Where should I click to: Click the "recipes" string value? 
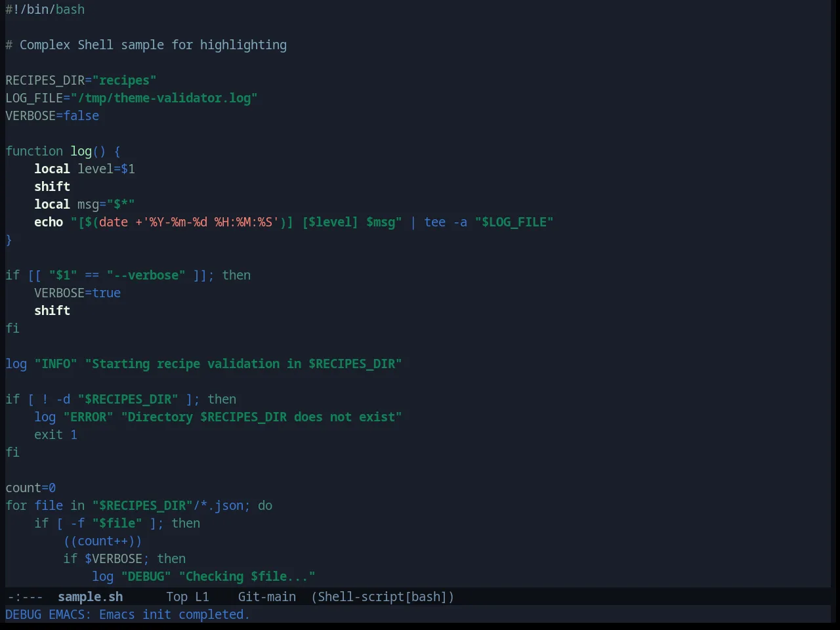click(x=125, y=80)
